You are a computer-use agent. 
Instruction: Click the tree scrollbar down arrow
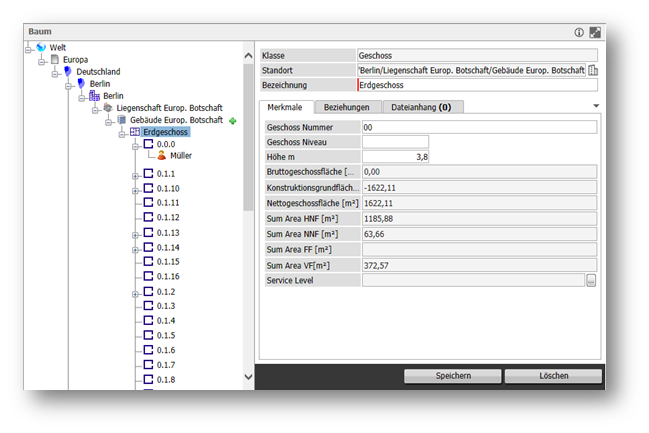click(248, 377)
